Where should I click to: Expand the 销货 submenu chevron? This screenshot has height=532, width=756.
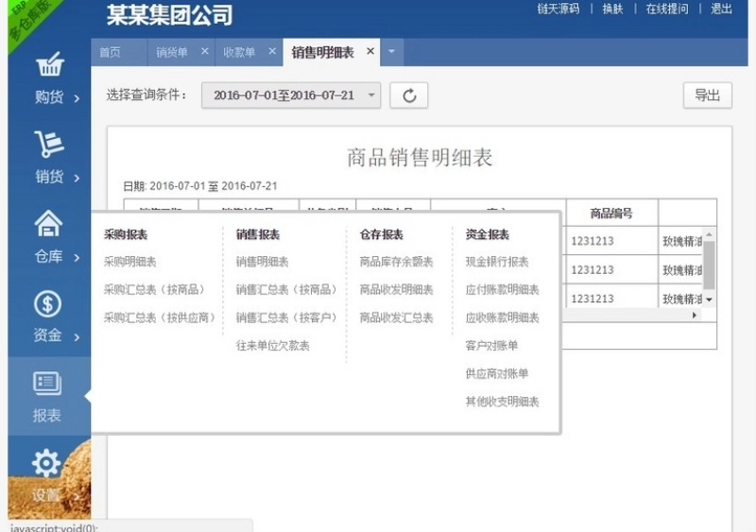coord(77,179)
